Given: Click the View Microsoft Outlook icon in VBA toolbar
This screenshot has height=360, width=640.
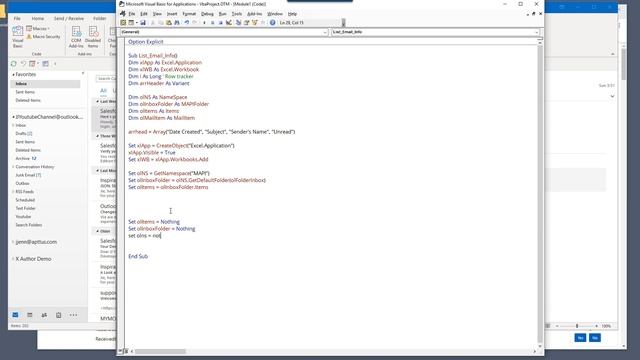Looking at the screenshot, I should click(x=123, y=22).
